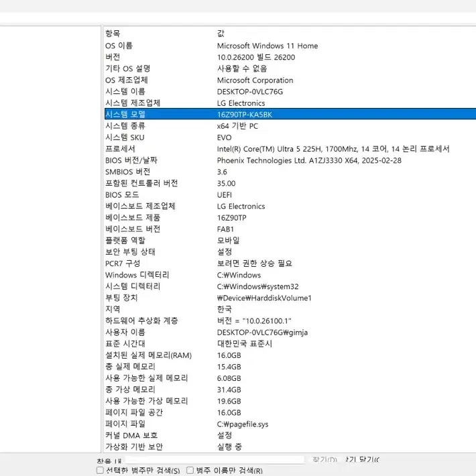
Task: Click the UEFI value
Action: pos(225,194)
